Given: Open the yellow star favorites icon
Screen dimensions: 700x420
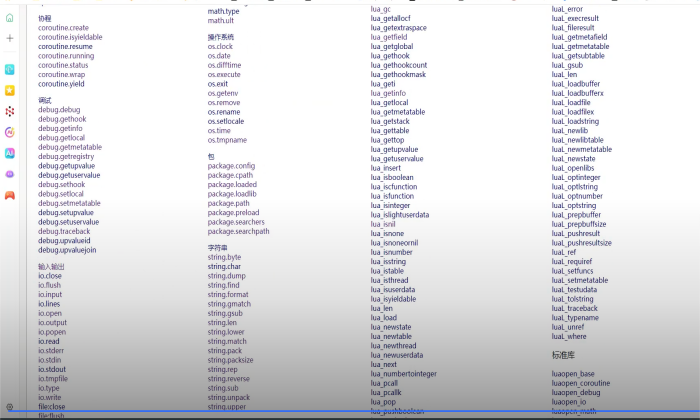Looking at the screenshot, I should click(x=9, y=91).
